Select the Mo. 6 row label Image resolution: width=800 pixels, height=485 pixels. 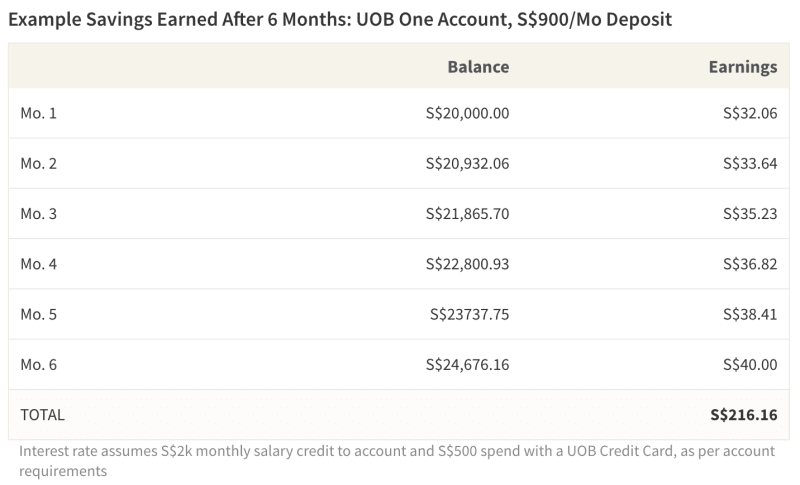(38, 365)
